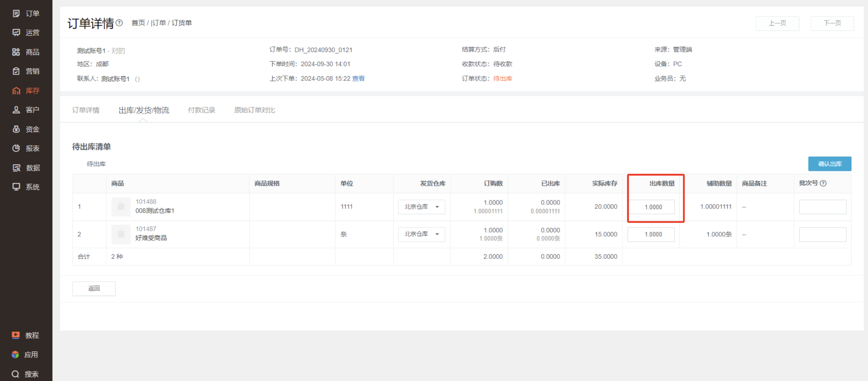Open the 报表 pie chart icon
868x381 pixels.
click(16, 148)
